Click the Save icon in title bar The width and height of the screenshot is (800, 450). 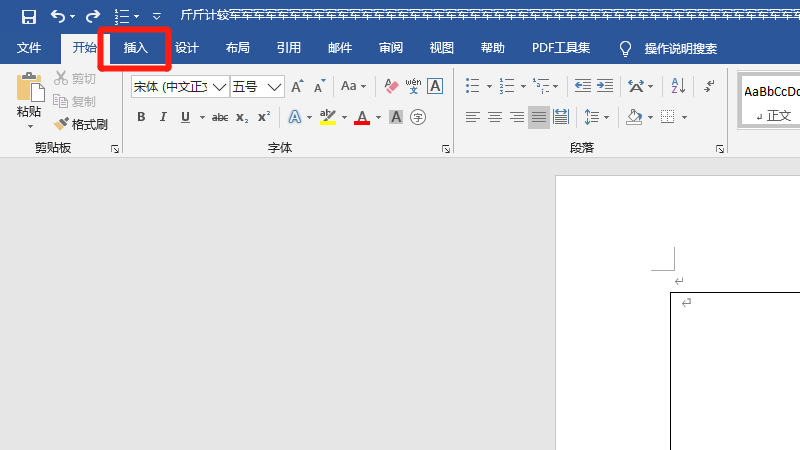coord(29,16)
